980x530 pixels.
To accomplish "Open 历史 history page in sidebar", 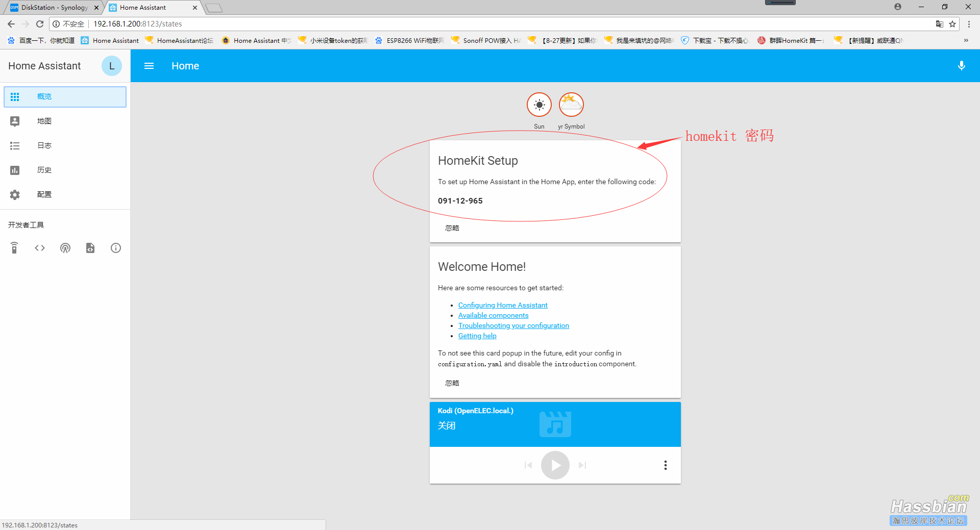I will pos(65,170).
